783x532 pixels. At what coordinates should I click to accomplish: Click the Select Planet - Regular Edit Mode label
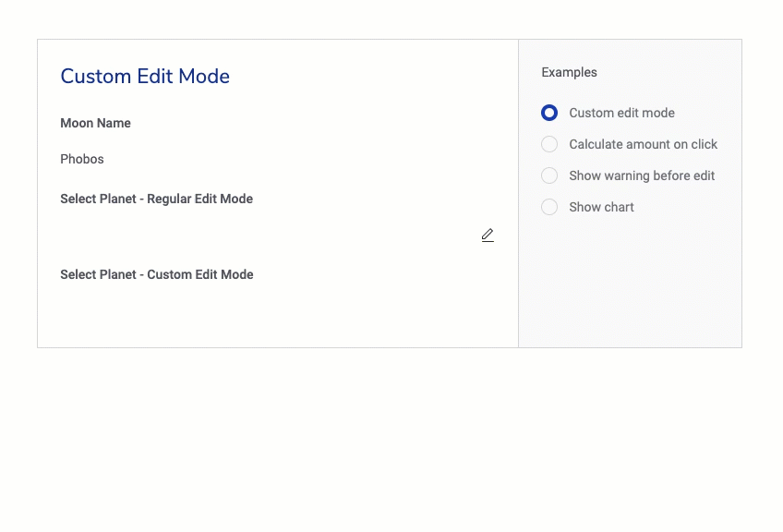coord(156,199)
